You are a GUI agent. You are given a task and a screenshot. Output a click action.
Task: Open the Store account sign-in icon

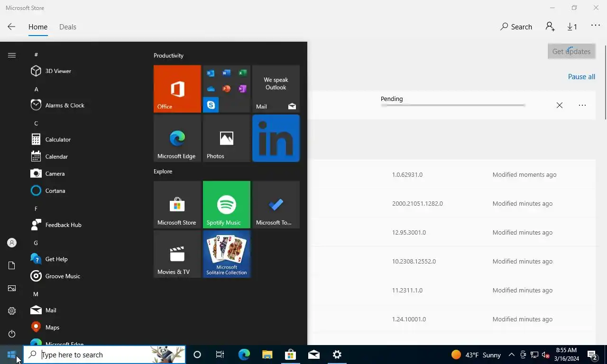pyautogui.click(x=550, y=27)
